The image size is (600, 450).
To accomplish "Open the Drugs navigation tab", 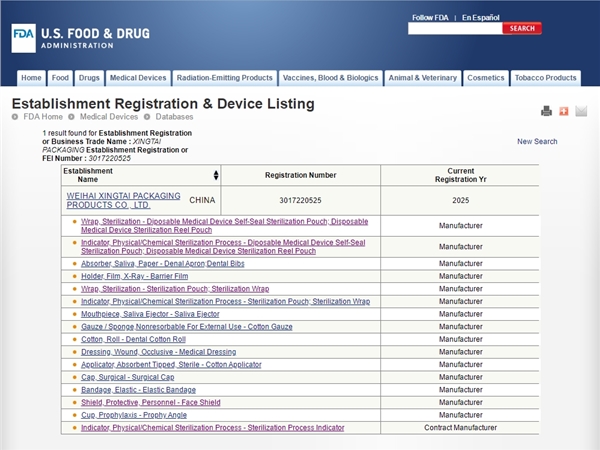I will coord(89,78).
